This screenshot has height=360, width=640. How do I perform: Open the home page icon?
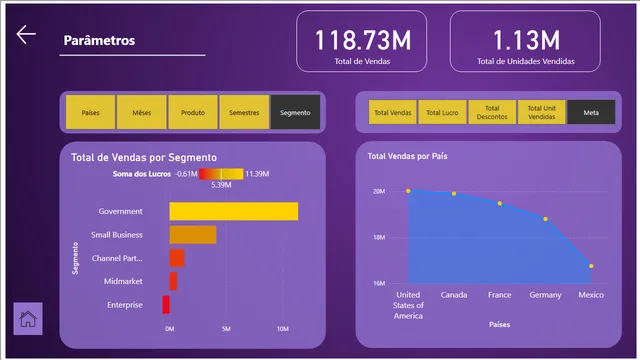(x=28, y=319)
